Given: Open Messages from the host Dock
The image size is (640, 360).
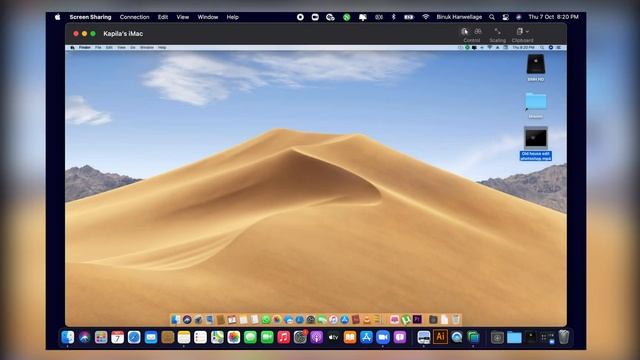Looking at the screenshot, I should click(x=250, y=337).
